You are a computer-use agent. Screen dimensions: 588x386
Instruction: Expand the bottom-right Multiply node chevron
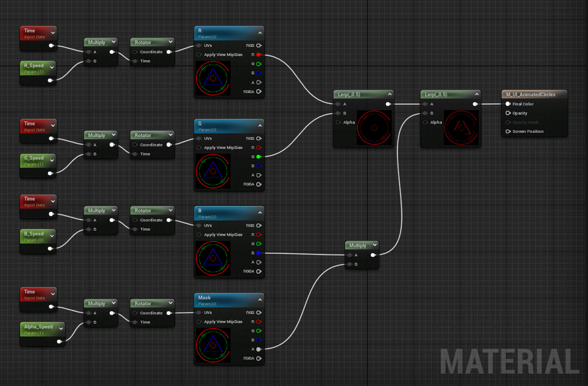pos(375,245)
